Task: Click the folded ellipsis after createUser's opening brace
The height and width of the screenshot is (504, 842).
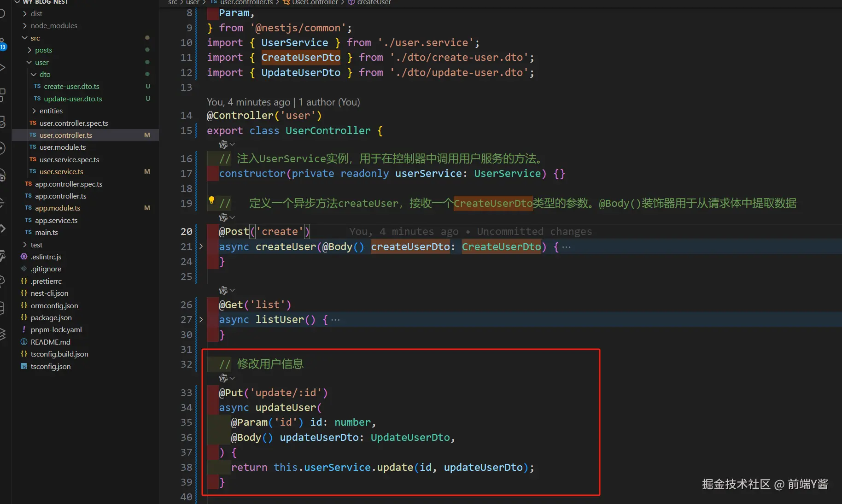Action: pyautogui.click(x=566, y=247)
